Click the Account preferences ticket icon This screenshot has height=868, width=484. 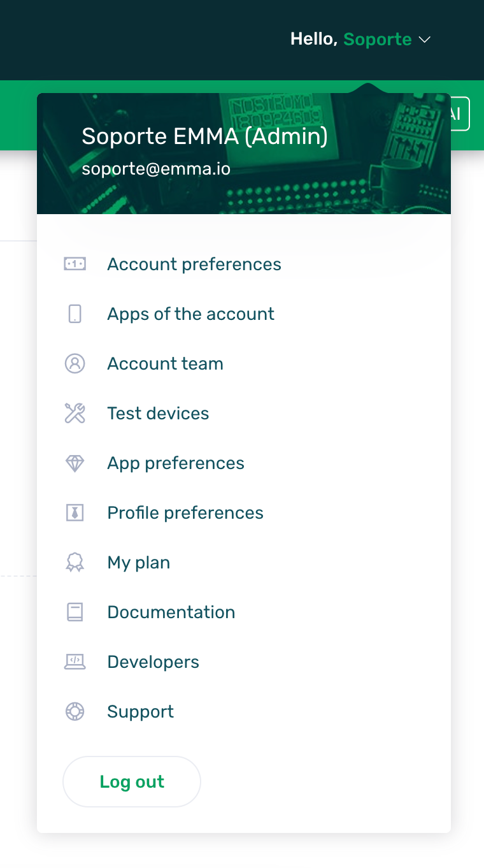75,264
